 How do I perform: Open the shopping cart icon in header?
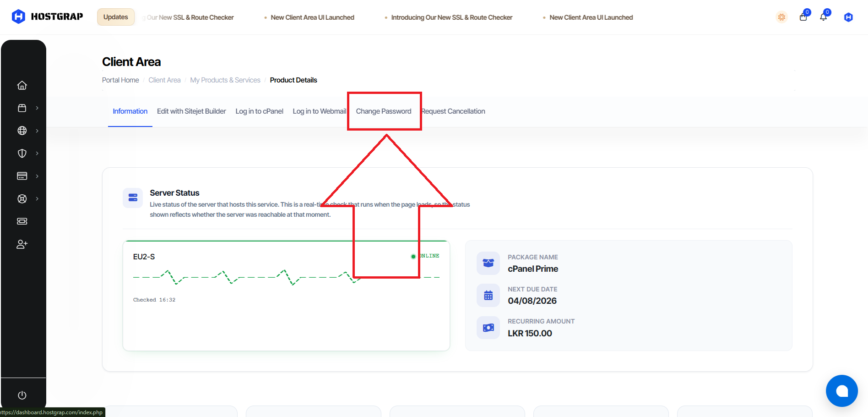(803, 17)
